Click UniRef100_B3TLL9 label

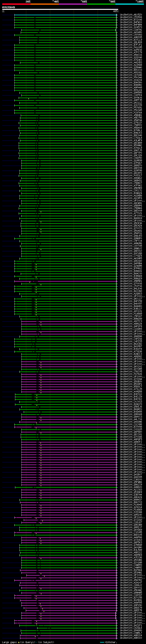(x=131, y=40)
